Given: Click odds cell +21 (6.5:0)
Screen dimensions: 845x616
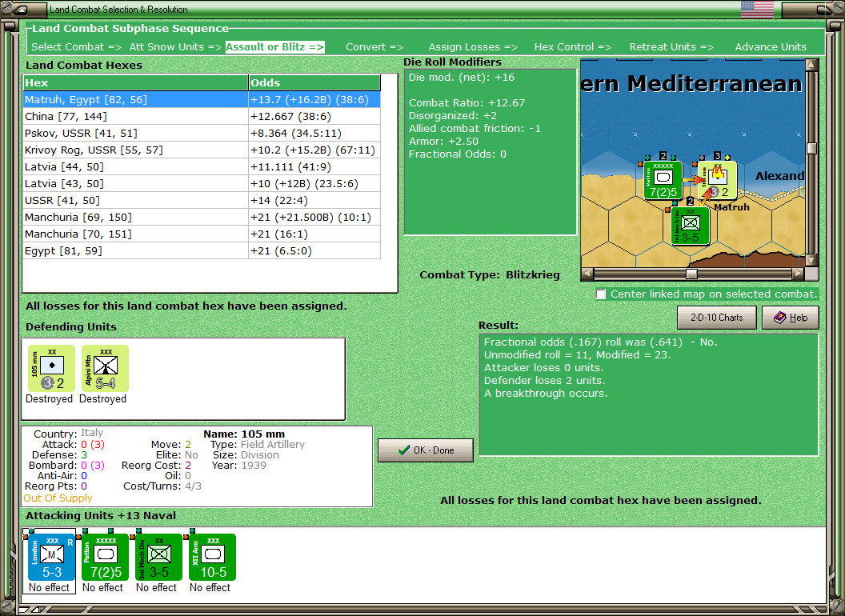Looking at the screenshot, I should [x=314, y=250].
